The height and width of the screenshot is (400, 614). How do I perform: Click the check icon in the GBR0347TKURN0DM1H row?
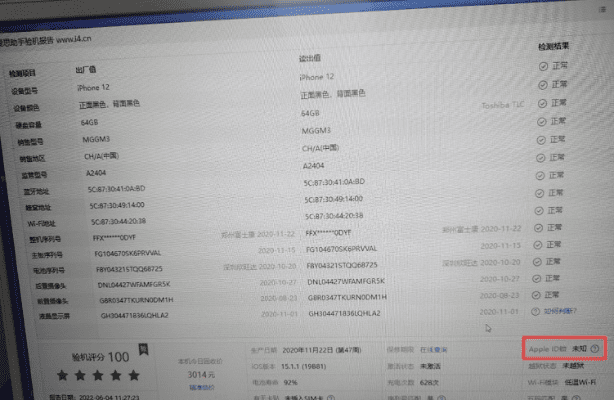[536, 295]
